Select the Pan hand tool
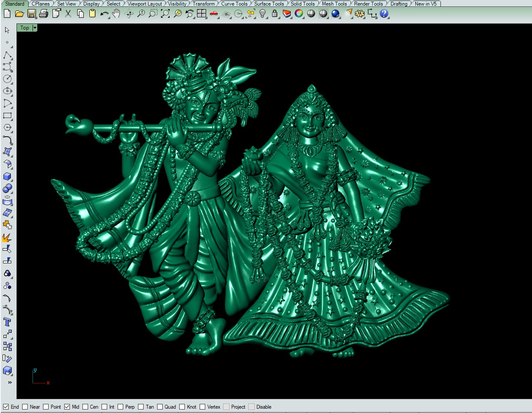The height and width of the screenshot is (413, 532). tap(116, 13)
